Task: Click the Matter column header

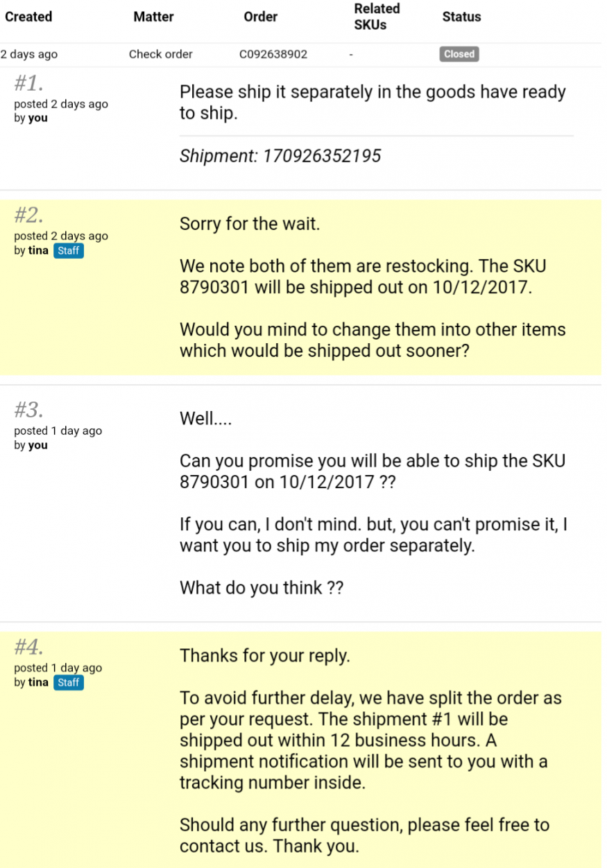Action: pos(153,17)
